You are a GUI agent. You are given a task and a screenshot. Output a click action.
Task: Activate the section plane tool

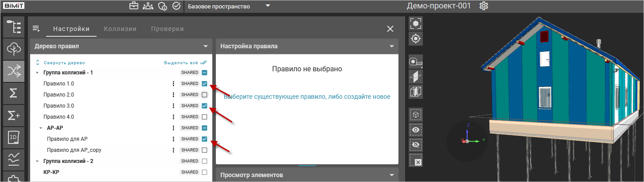pos(416,77)
